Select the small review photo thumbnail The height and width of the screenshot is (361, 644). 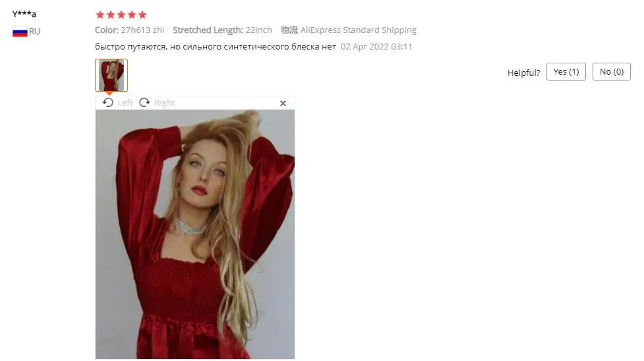tap(111, 75)
